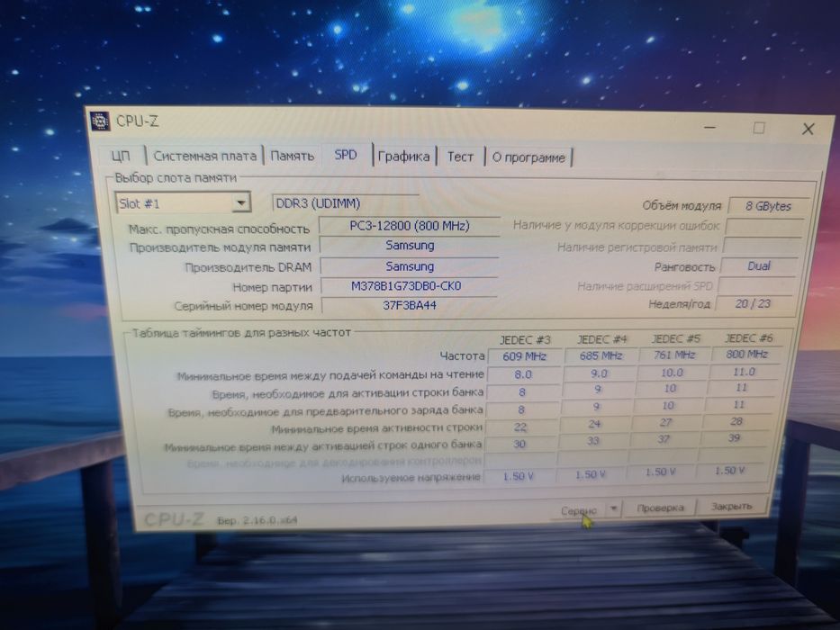Open the О программе tab
840x630 pixels.
pos(528,157)
